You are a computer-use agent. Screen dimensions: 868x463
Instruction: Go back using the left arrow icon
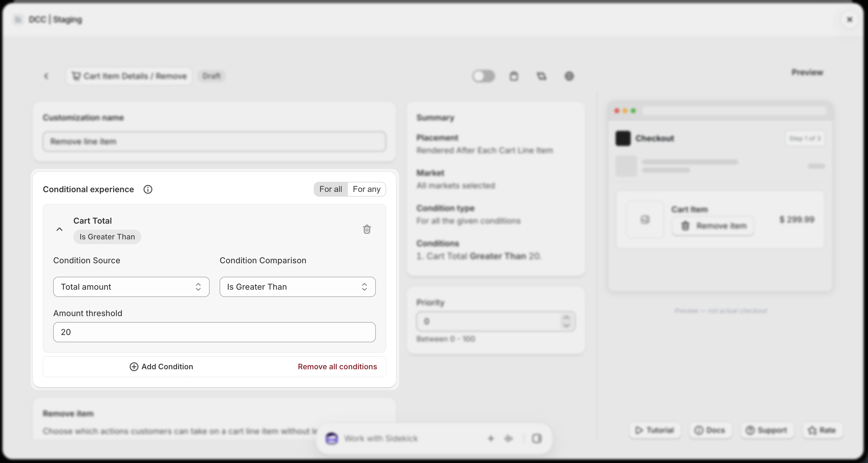tap(46, 76)
